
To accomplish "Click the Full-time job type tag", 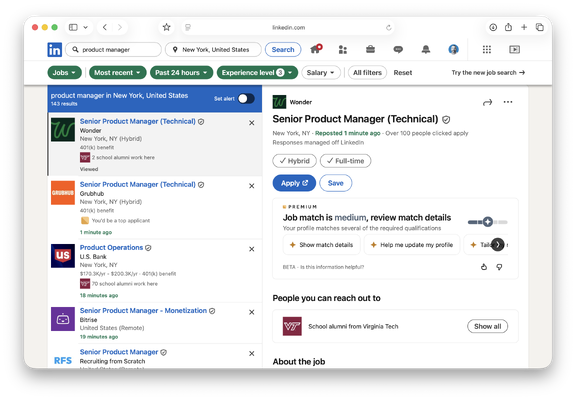I will tap(345, 161).
